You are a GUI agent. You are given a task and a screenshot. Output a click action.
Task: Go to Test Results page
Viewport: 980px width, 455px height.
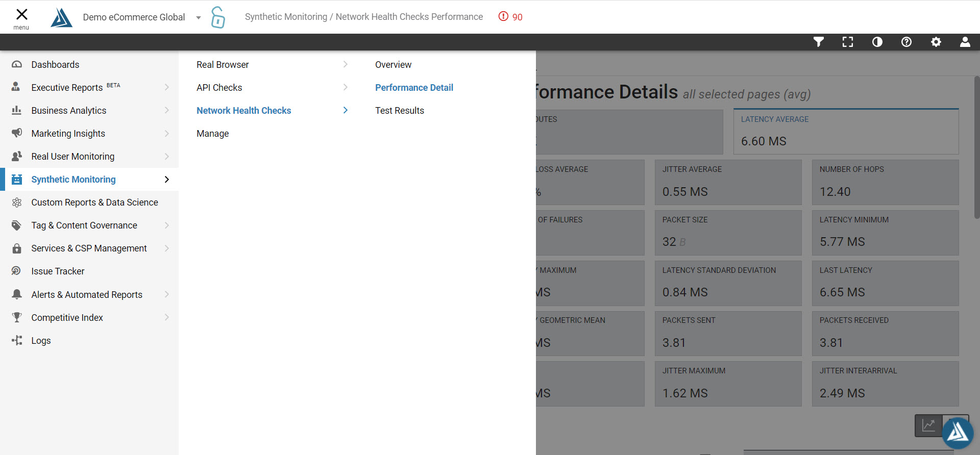point(400,111)
